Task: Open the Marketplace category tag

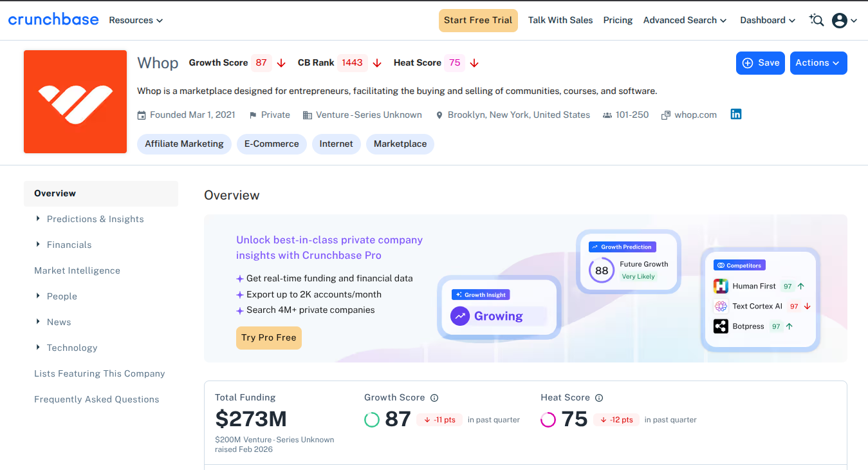Action: (400, 144)
